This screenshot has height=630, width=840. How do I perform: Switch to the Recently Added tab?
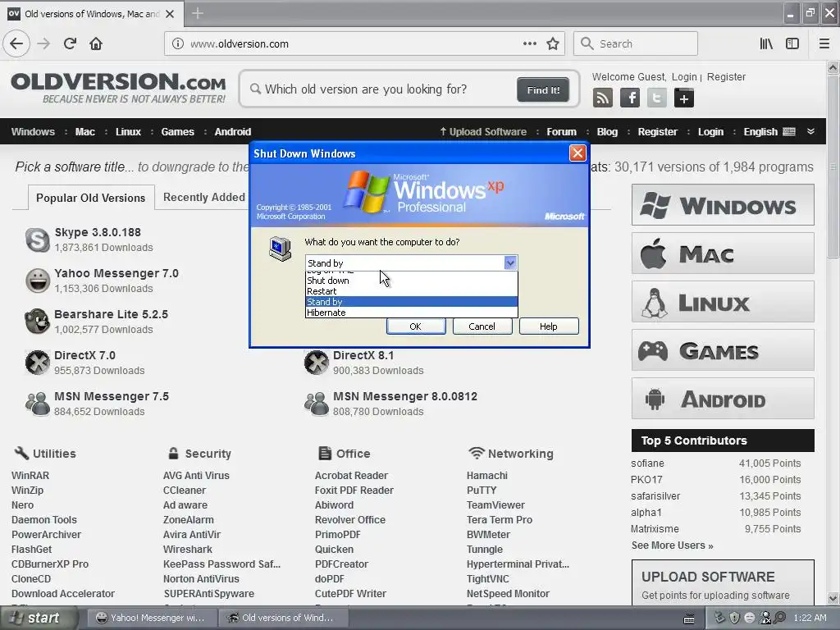pos(203,197)
